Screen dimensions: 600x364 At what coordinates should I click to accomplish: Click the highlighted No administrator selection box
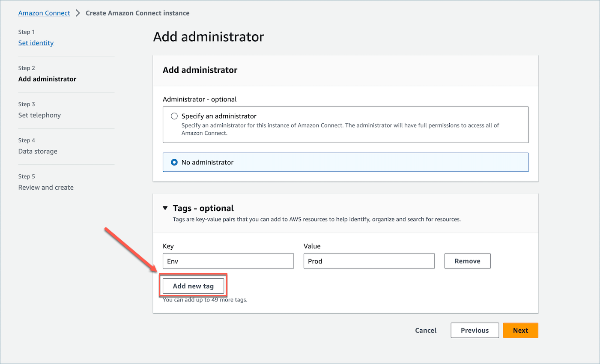coord(346,162)
